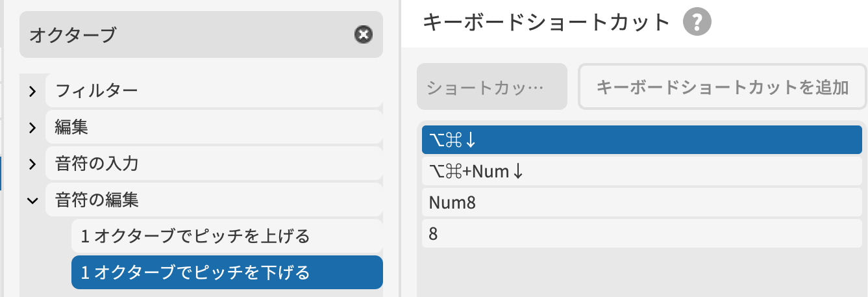Select 1 オクターブでピッチを下げる command

(226, 272)
